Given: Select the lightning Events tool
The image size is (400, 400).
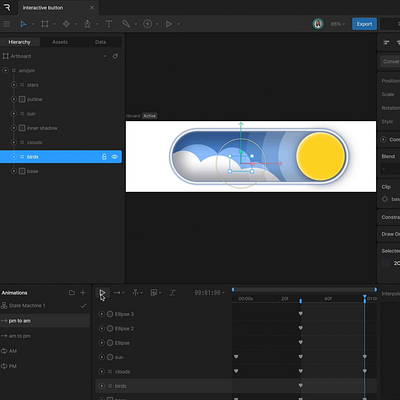Looking at the screenshot, I should (147, 24).
